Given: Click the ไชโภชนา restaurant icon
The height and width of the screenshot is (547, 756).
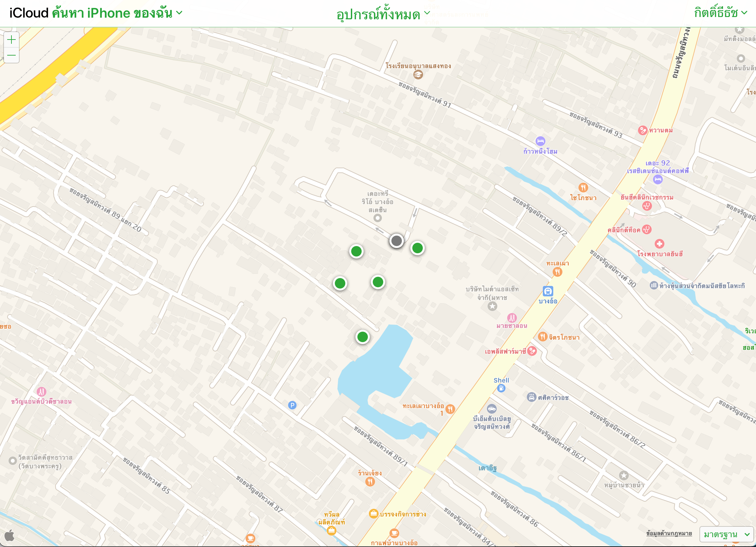Looking at the screenshot, I should [583, 187].
